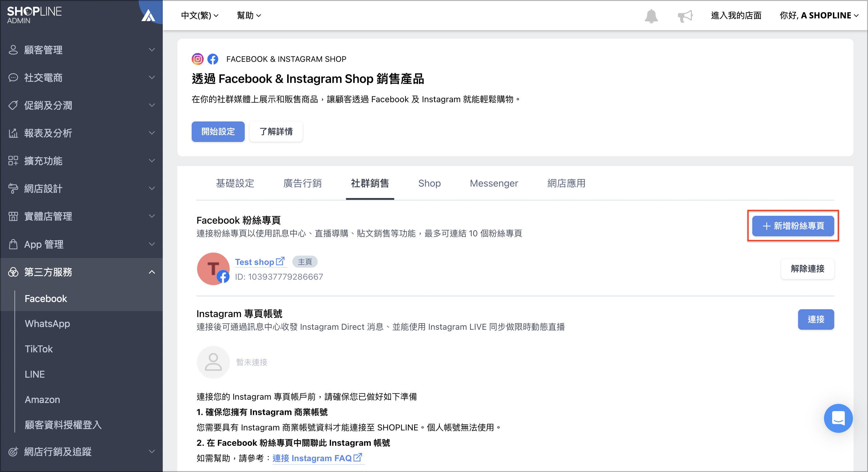The width and height of the screenshot is (868, 472).
Task: Click the 開始設定 button
Action: (x=218, y=131)
